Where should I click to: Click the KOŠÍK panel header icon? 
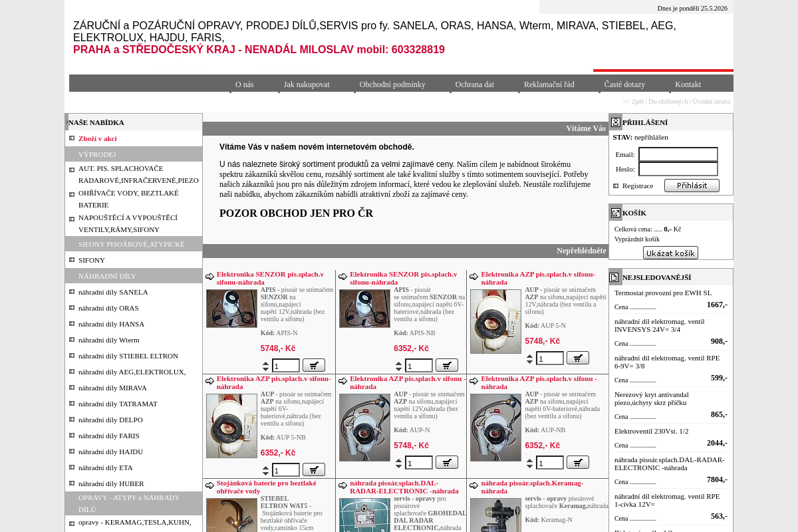(616, 213)
